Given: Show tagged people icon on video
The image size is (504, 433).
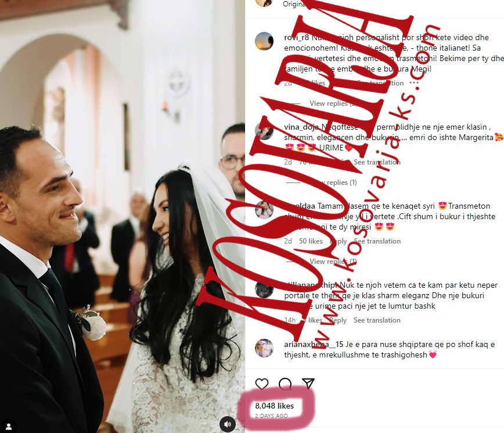Looking at the screenshot, I should tap(9, 427).
